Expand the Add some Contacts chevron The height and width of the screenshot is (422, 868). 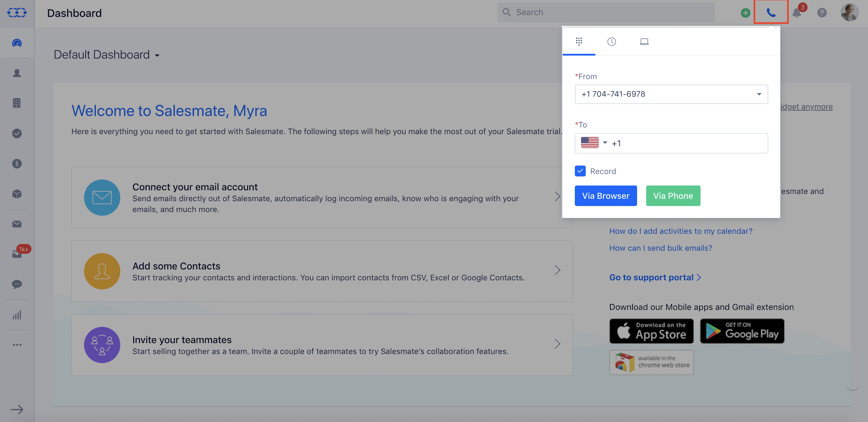point(558,270)
